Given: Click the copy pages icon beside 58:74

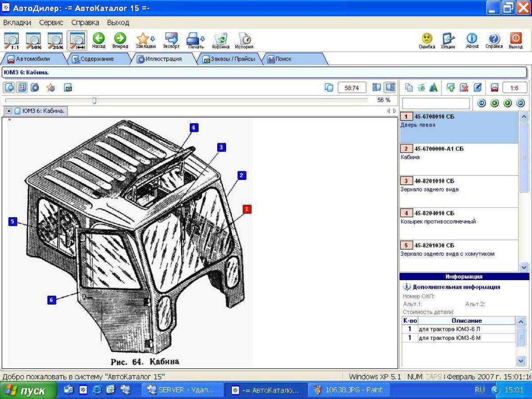Looking at the screenshot, I should coord(329,87).
